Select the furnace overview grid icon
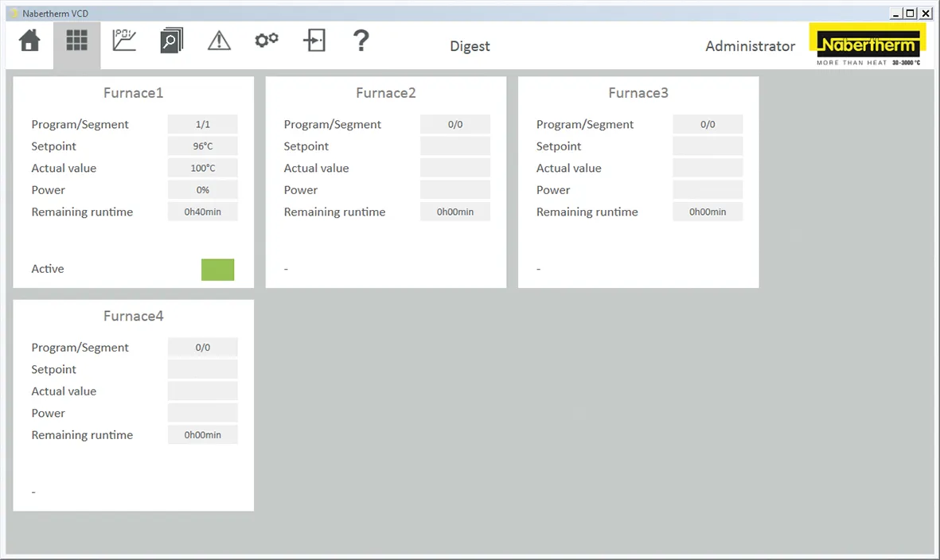 (76, 41)
